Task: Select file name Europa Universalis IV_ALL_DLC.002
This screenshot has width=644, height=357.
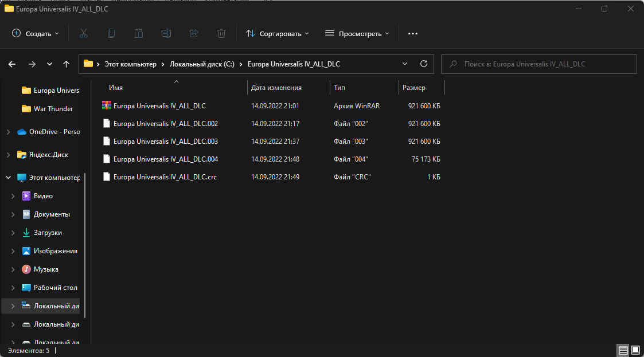Action: [x=166, y=124]
